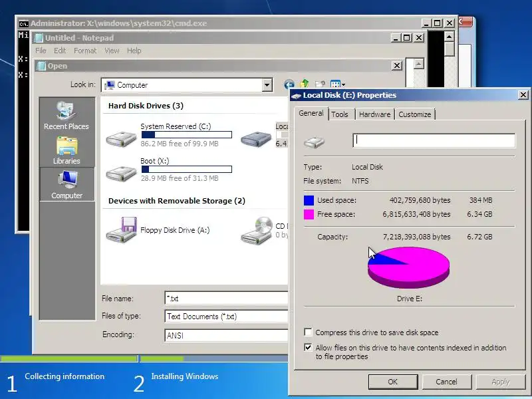This screenshot has height=399, width=532.
Task: Click Devices with Removable Storage (2) header
Action: [177, 201]
